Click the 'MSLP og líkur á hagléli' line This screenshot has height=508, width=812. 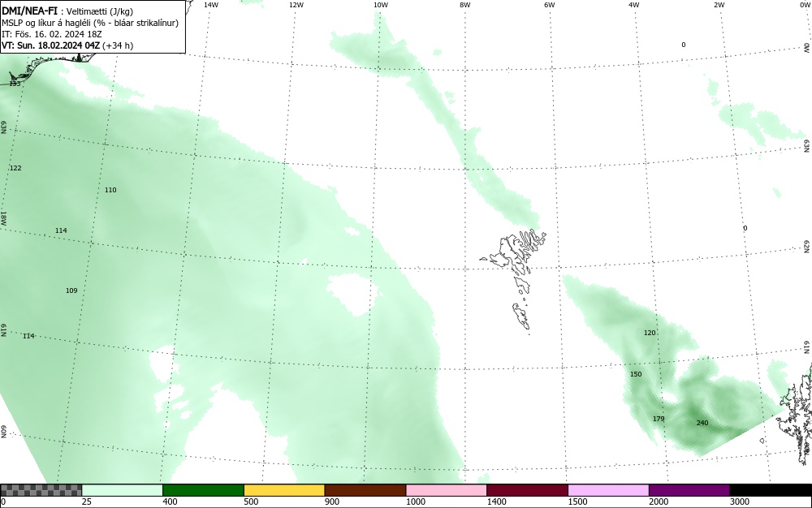click(x=90, y=23)
